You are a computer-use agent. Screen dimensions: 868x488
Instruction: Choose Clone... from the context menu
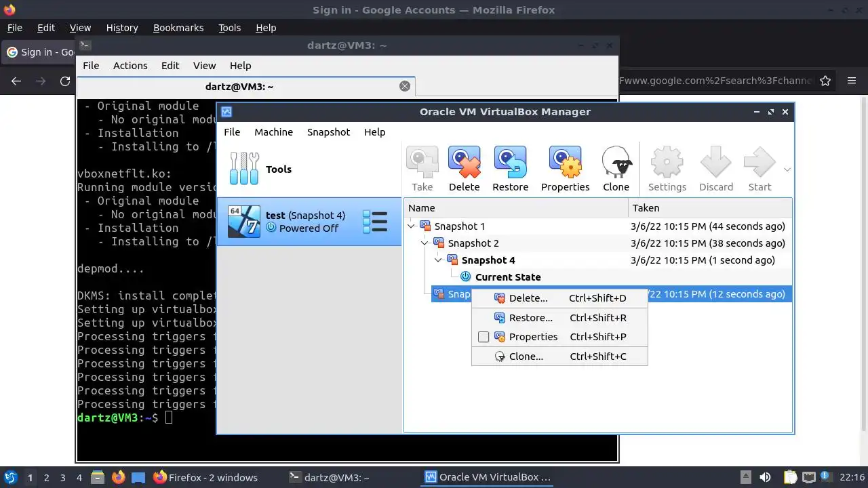(559, 357)
